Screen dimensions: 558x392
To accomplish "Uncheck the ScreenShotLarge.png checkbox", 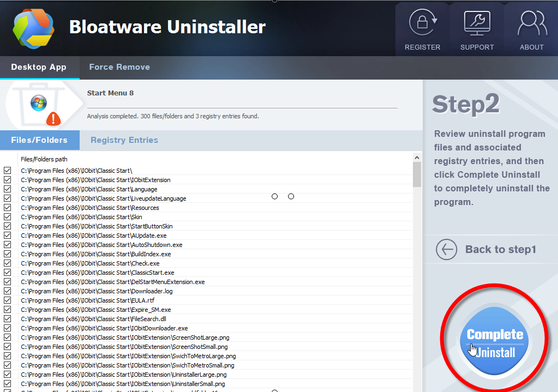I will (8, 337).
